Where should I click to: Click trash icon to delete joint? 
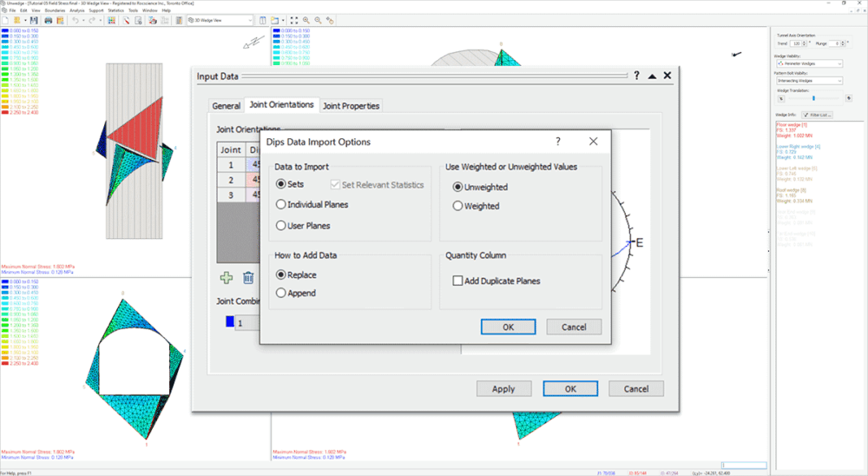click(248, 278)
